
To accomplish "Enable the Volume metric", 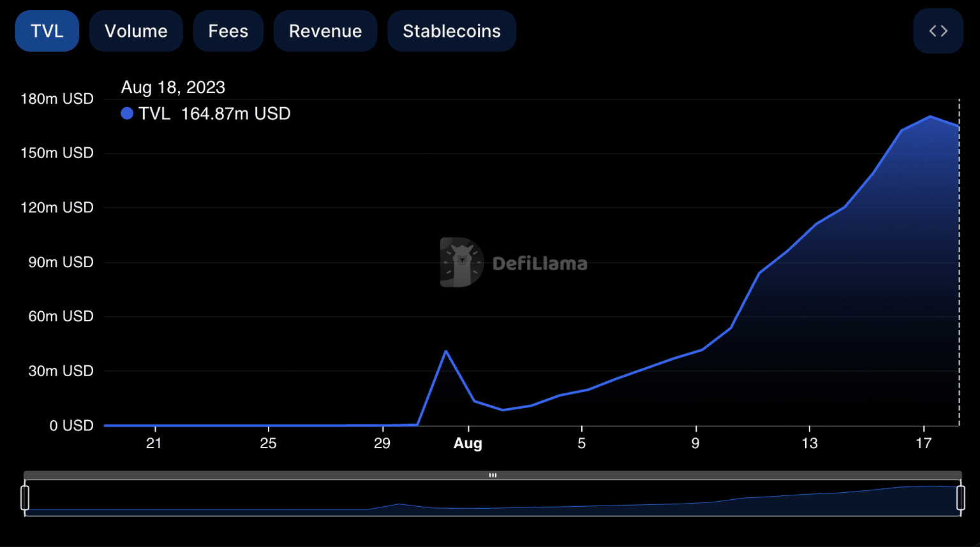I will coord(136,31).
